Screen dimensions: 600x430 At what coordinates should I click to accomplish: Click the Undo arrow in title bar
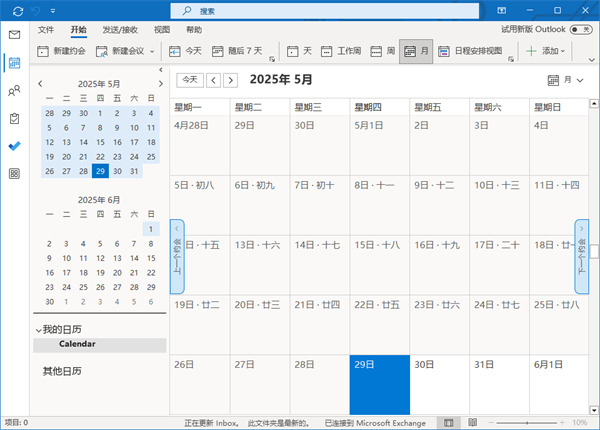36,11
